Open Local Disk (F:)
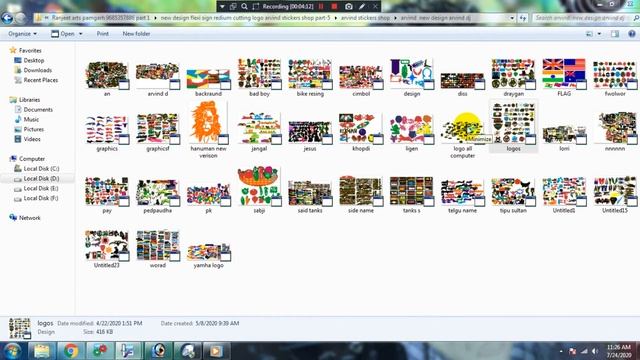This screenshot has height=360, width=640. point(41,198)
